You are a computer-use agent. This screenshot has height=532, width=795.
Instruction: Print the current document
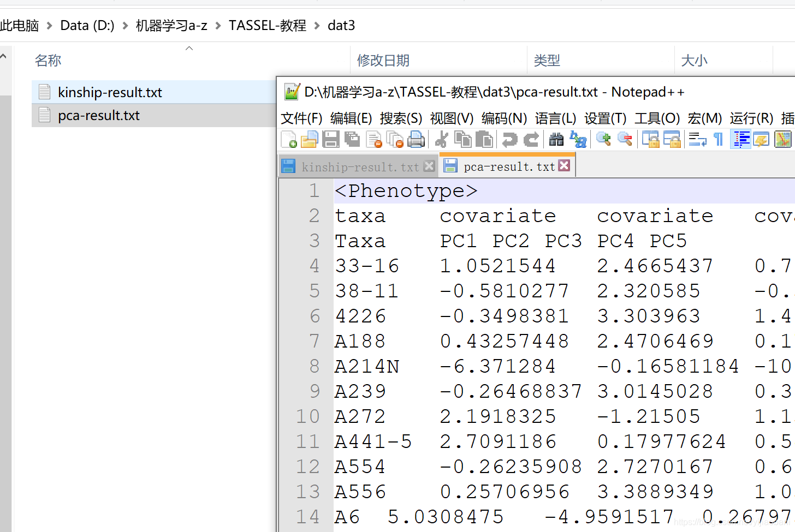click(416, 139)
